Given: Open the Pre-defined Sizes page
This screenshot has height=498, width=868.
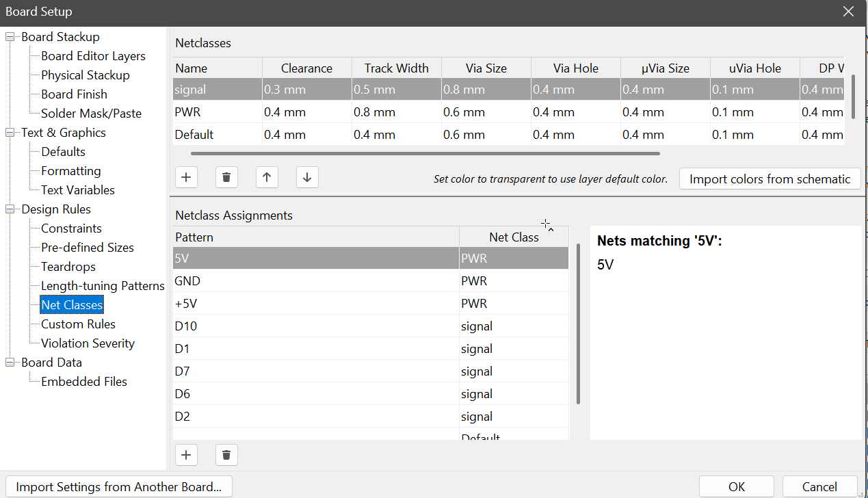Looking at the screenshot, I should coord(87,248).
